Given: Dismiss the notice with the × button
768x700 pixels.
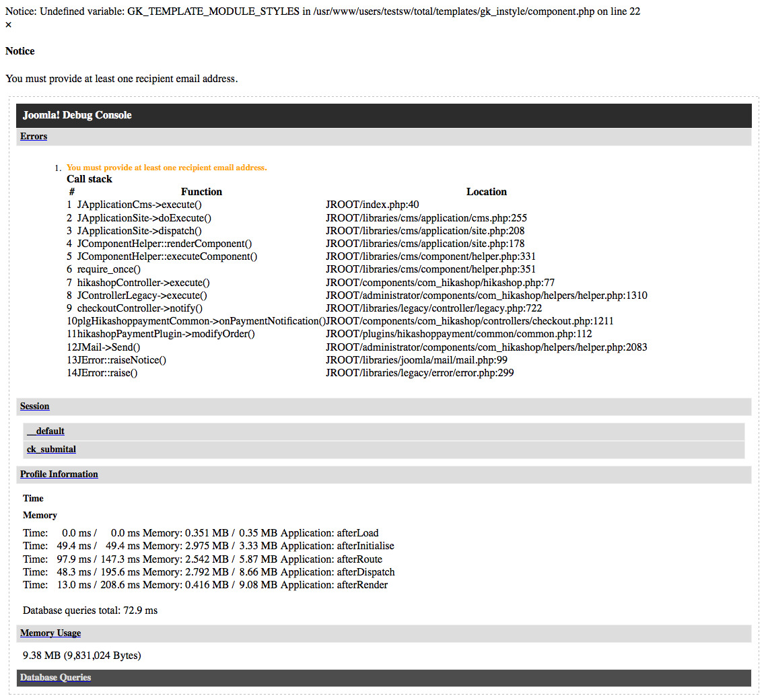Looking at the screenshot, I should 8,25.
